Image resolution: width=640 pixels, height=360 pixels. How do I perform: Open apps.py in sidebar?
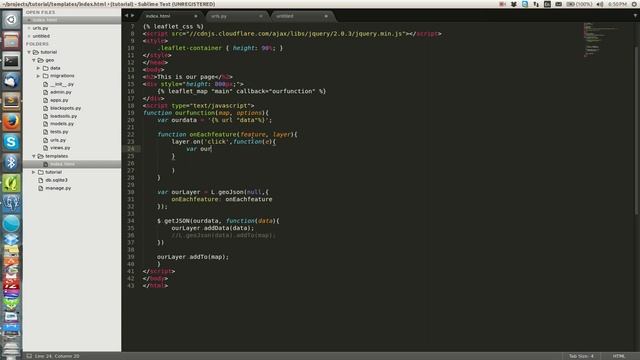coord(59,100)
